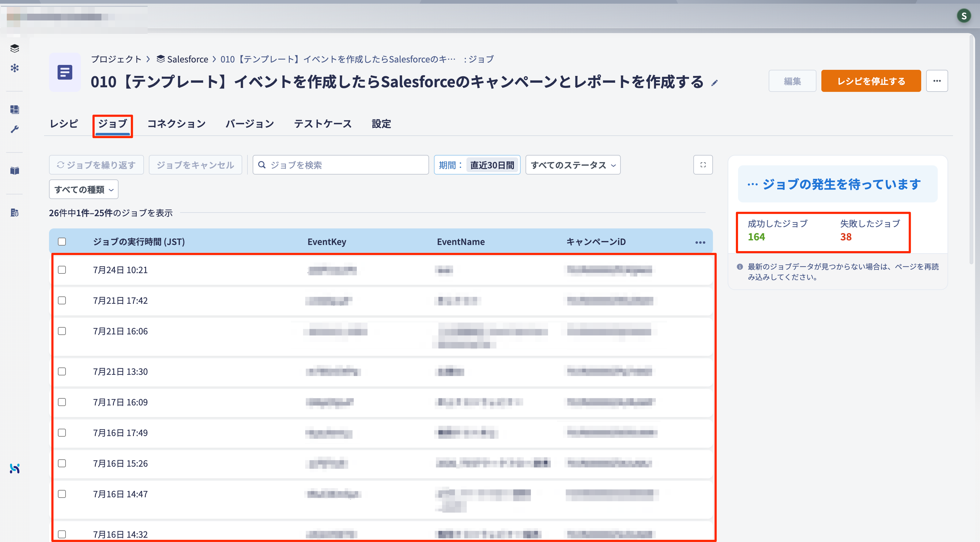Click the ジョブを検索 search field
This screenshot has width=980, height=542.
[341, 165]
